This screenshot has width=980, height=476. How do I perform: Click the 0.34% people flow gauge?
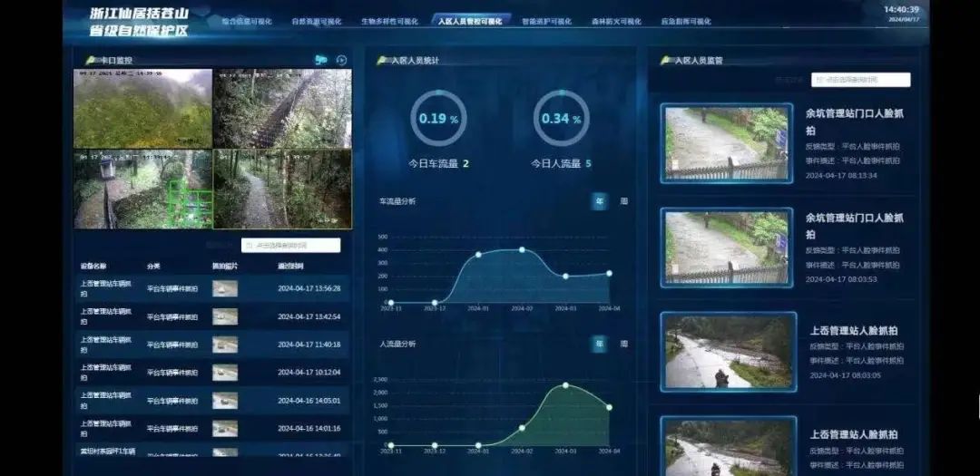(x=562, y=118)
